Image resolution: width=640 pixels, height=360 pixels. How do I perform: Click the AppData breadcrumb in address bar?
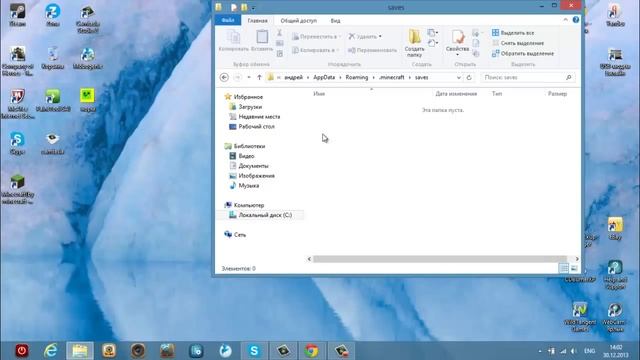324,77
